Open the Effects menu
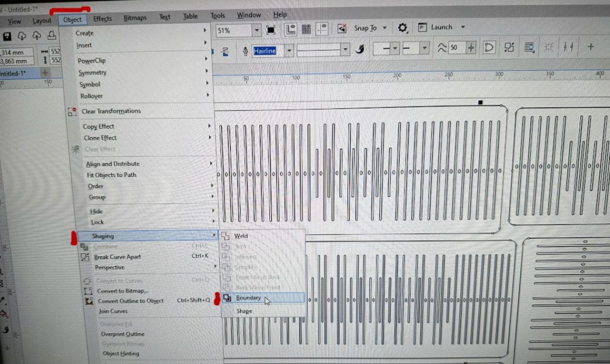Image resolution: width=610 pixels, height=364 pixels. (x=102, y=19)
